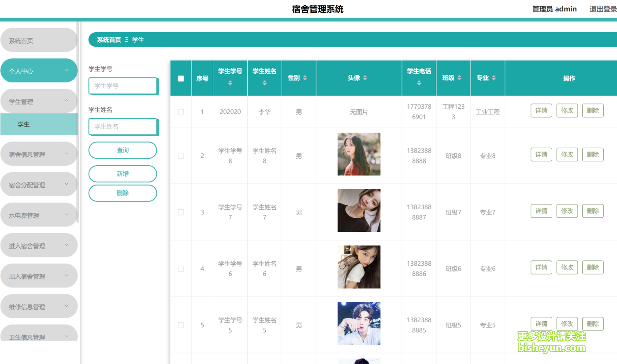617x364 pixels.
Task: Click the sort icon next to 头像
Action: [365, 78]
